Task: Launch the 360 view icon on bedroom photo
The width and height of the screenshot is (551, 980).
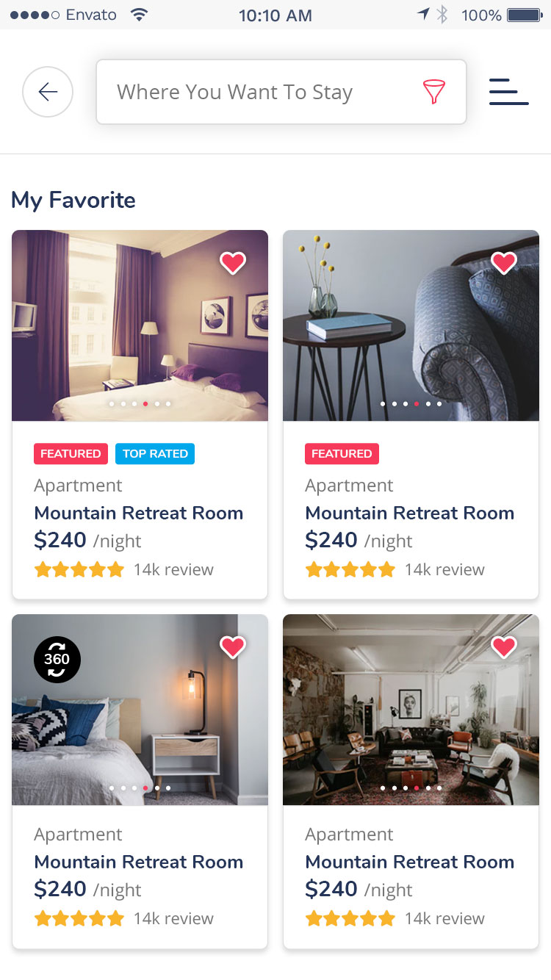Action: (57, 659)
